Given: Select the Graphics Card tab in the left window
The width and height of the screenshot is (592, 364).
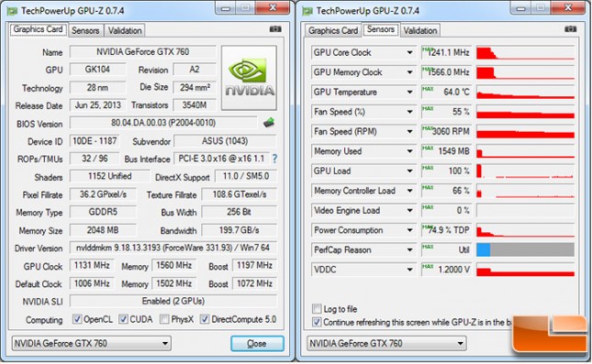Looking at the screenshot, I should point(39,29).
